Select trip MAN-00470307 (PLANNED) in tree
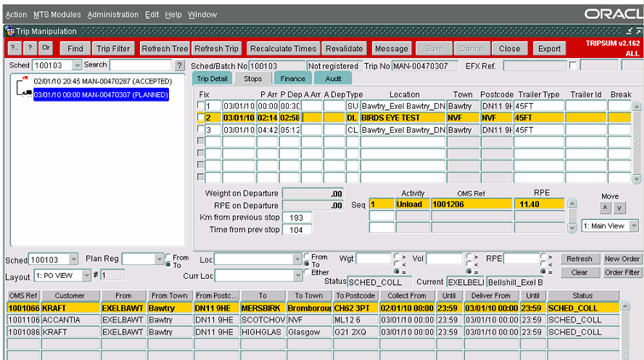644x360 pixels. pos(101,95)
